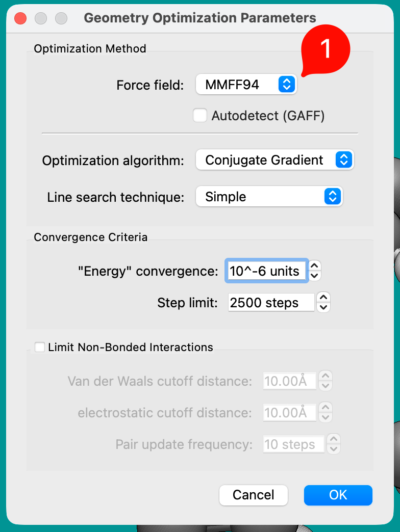Image resolution: width=400 pixels, height=532 pixels.
Task: Toggle the Limit Non-Bonded Interactions checkbox
Action: tap(40, 348)
